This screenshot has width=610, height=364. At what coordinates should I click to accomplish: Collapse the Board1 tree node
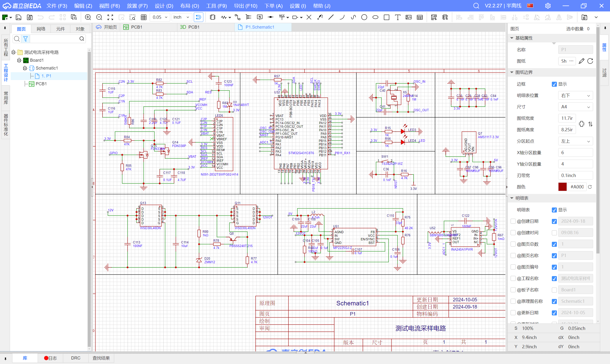tap(19, 60)
